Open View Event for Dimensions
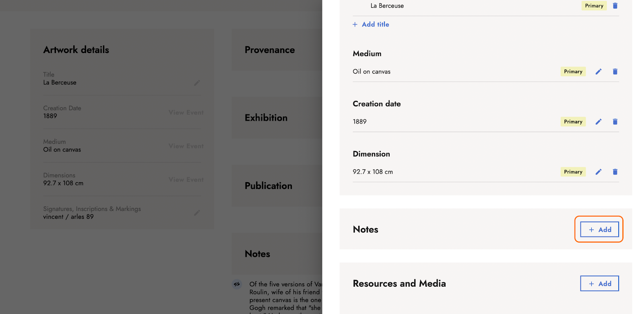This screenshot has height=314, width=644. tap(186, 180)
